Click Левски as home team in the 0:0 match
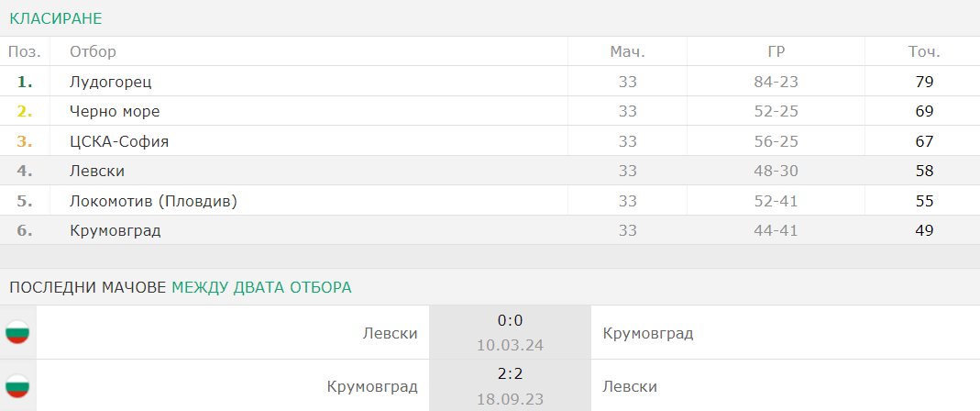 pos(390,333)
